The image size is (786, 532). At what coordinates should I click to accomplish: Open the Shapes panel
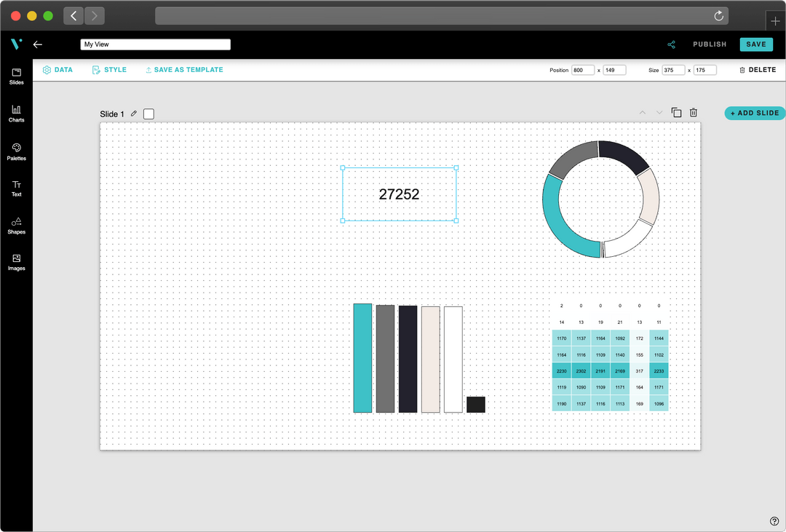coord(15,225)
